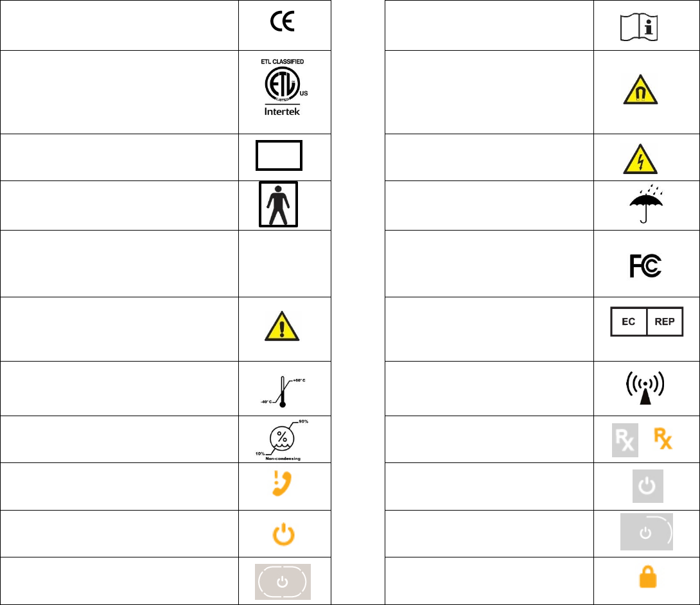Click the orange Rx symbol

tap(662, 439)
